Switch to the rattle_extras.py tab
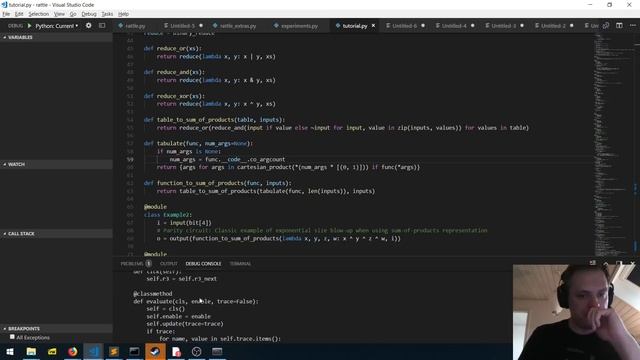 (x=238, y=26)
